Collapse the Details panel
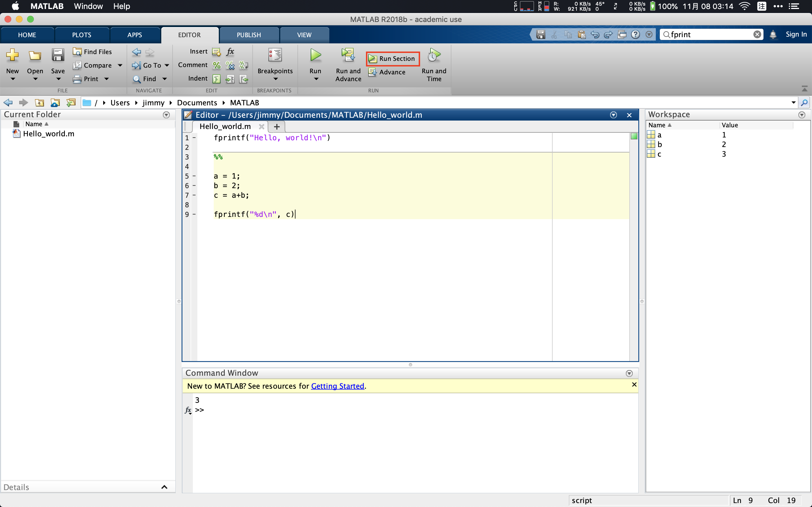 [x=164, y=486]
